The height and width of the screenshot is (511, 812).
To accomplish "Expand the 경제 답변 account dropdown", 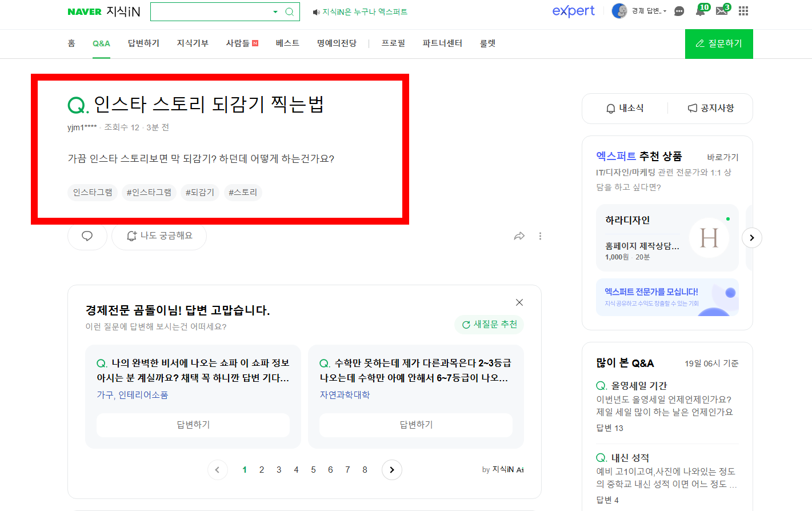I will coord(649,11).
